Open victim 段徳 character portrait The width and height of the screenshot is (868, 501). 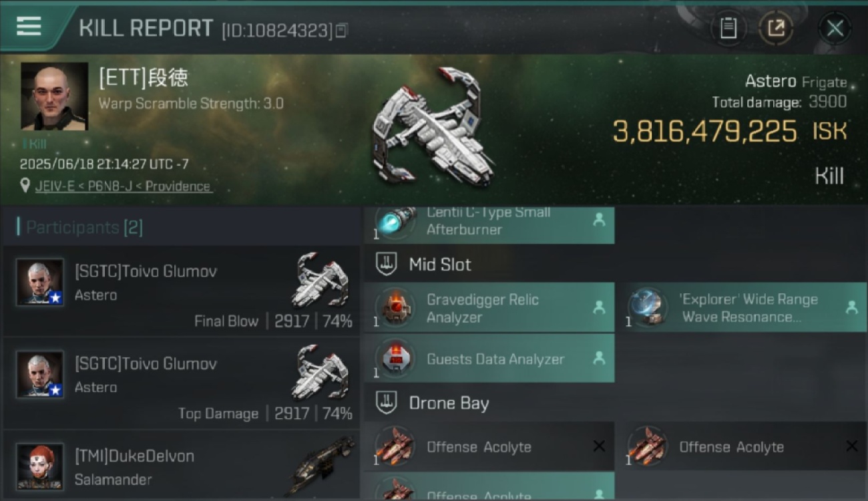click(x=54, y=96)
